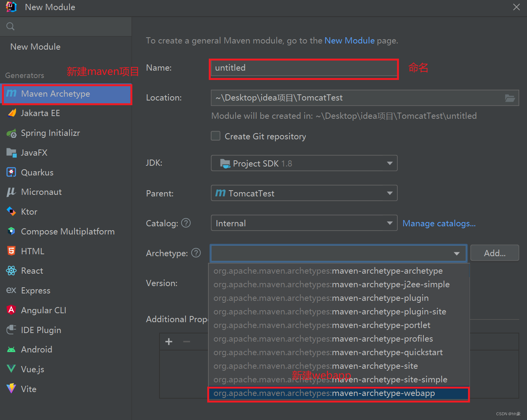Click the Compose Multiplatform icon

pos(12,231)
